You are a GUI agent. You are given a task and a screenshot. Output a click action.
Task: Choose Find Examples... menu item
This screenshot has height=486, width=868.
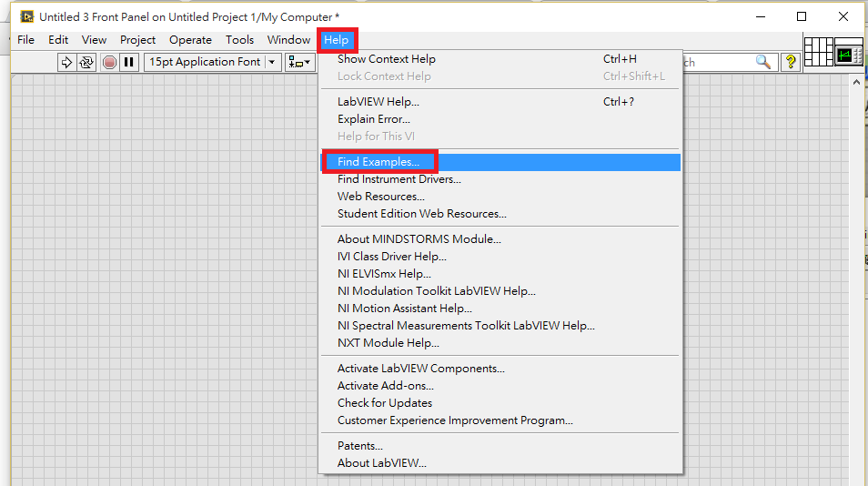(500, 162)
